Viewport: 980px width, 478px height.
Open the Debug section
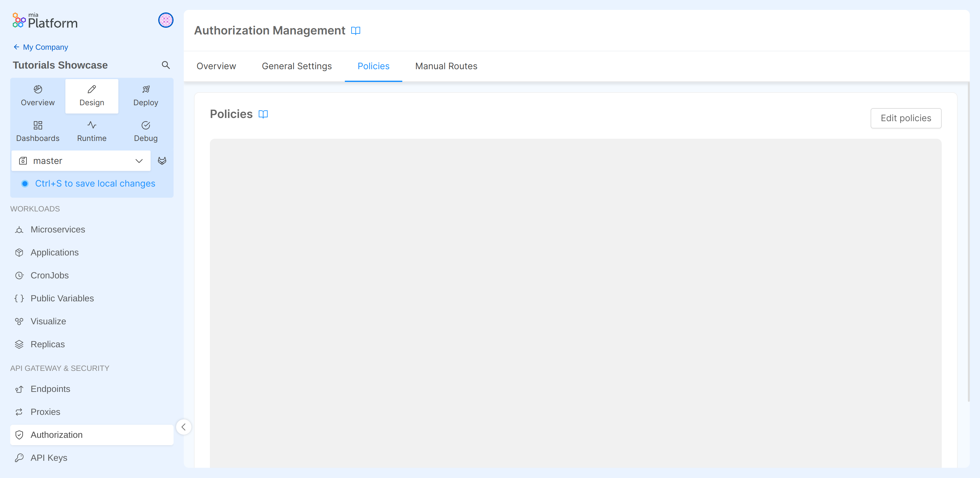(146, 131)
